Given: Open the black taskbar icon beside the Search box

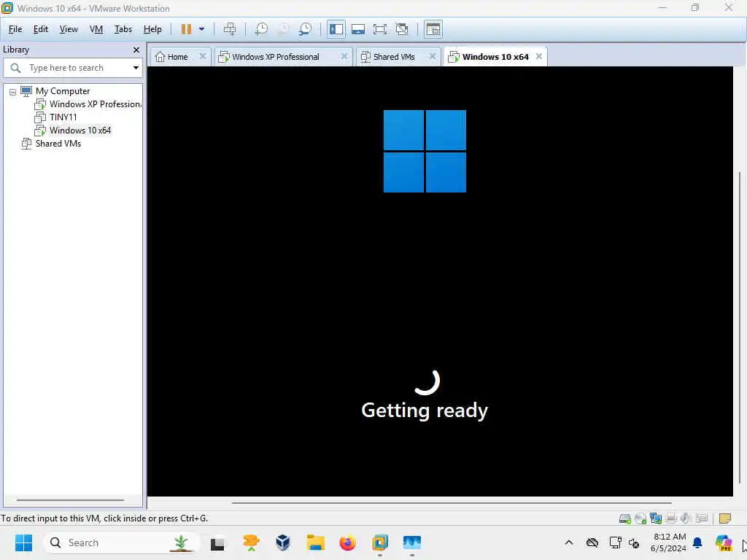Looking at the screenshot, I should [217, 542].
